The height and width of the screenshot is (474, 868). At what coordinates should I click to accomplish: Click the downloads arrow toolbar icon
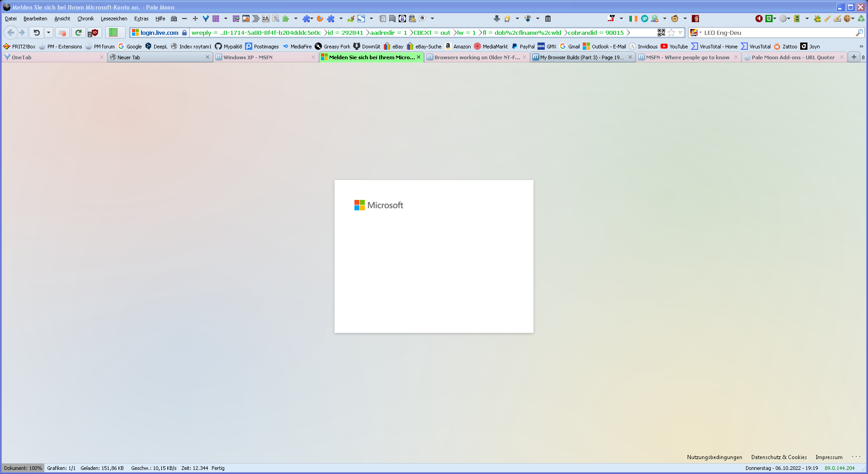click(496, 19)
